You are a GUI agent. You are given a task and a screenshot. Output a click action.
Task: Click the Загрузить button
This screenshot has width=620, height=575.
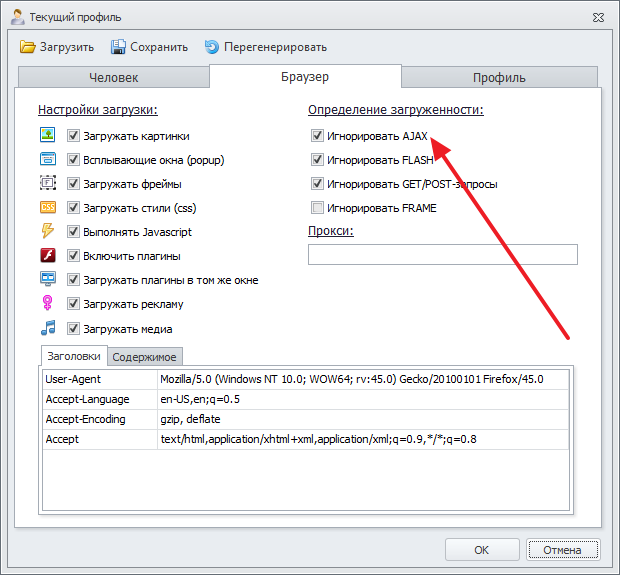pyautogui.click(x=57, y=47)
